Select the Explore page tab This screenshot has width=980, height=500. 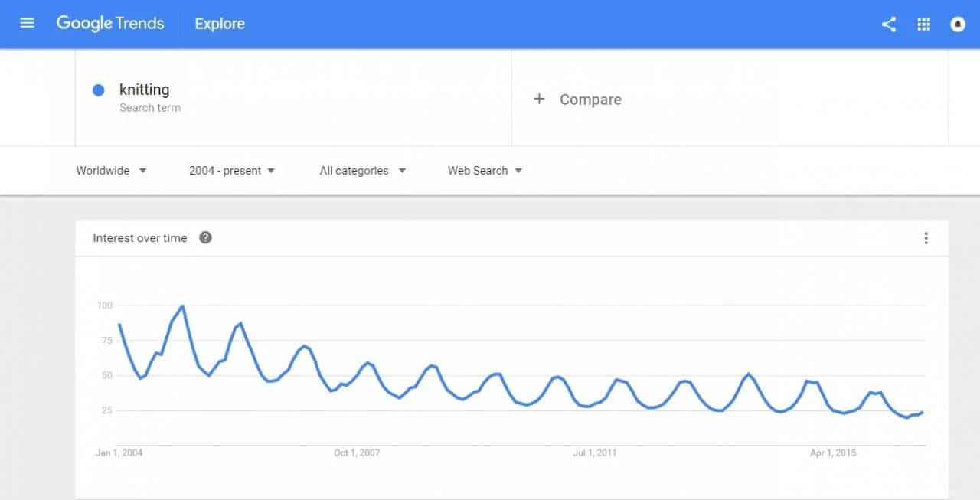[x=220, y=24]
